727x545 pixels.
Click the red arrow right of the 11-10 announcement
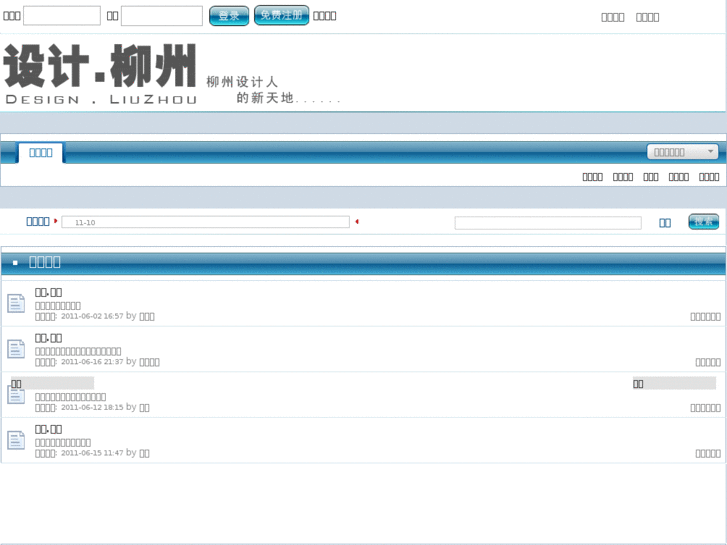357,222
